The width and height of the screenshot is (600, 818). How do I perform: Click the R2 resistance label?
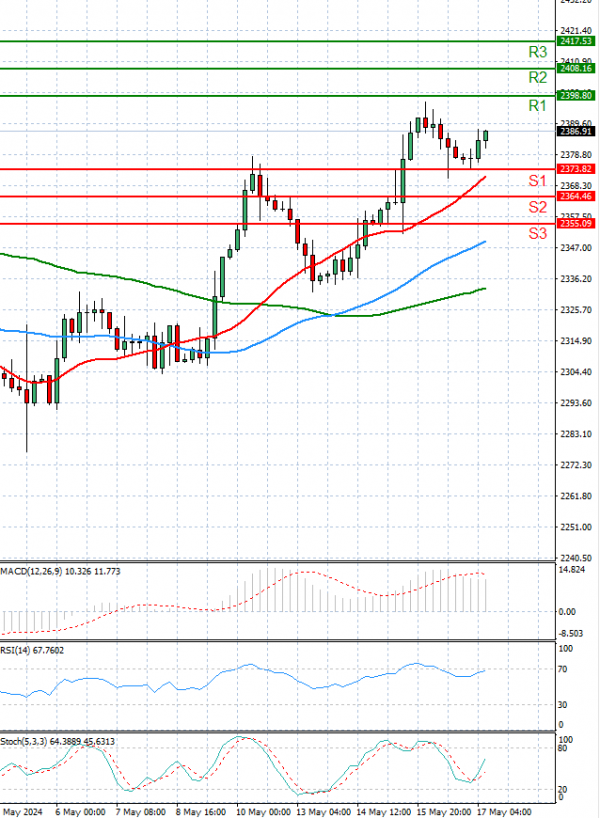pyautogui.click(x=537, y=78)
